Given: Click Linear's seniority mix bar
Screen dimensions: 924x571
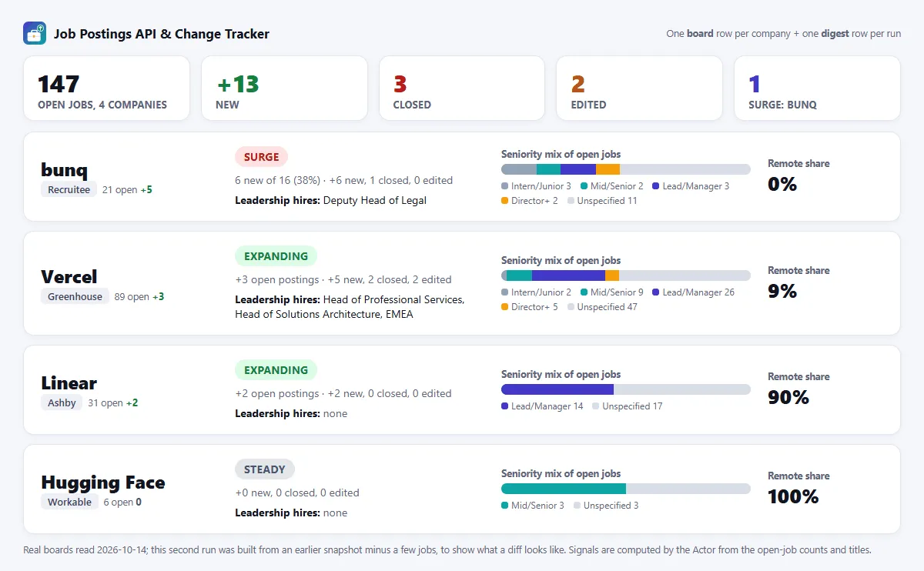Looking at the screenshot, I should pos(626,389).
